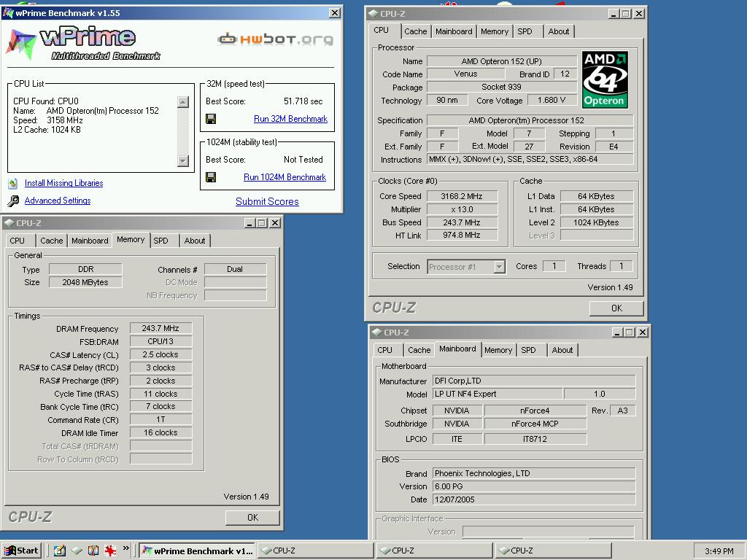Screen dimensions: 747x560
Task: Click the save icon beside Run 1024M Benchmark
Action: 211,177
